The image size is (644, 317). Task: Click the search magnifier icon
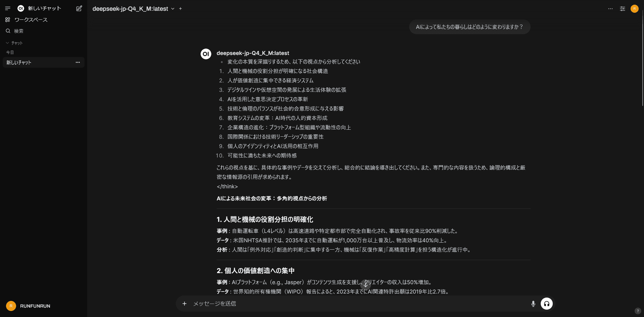point(8,31)
